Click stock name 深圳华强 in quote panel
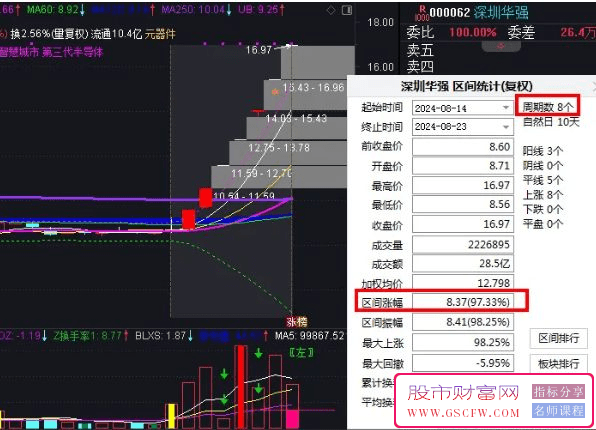This screenshot has height=430, width=596. 501,13
